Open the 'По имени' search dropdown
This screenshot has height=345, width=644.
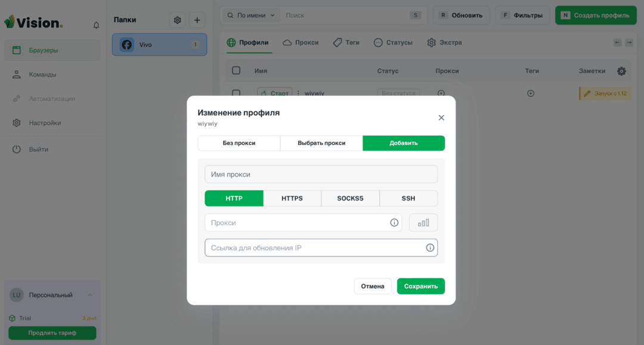tap(252, 15)
